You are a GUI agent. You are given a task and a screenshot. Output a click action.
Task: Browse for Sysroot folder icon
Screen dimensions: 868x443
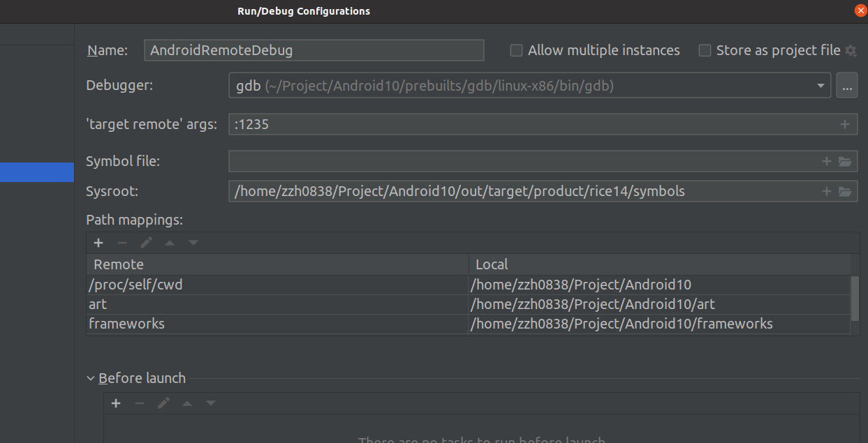click(x=845, y=191)
